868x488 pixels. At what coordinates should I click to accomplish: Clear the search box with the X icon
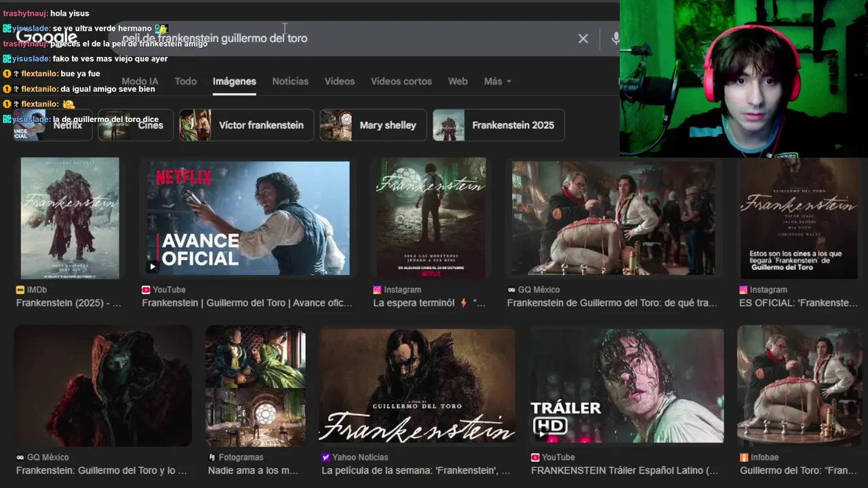583,39
